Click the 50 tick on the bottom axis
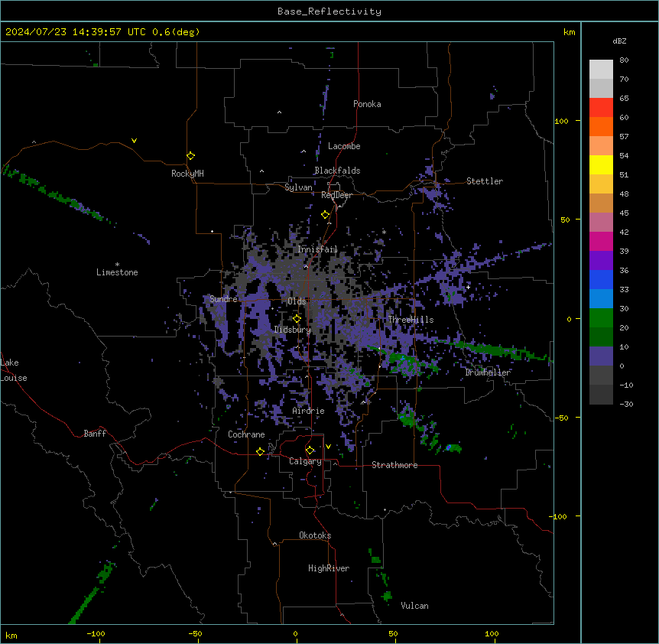 pos(393,633)
